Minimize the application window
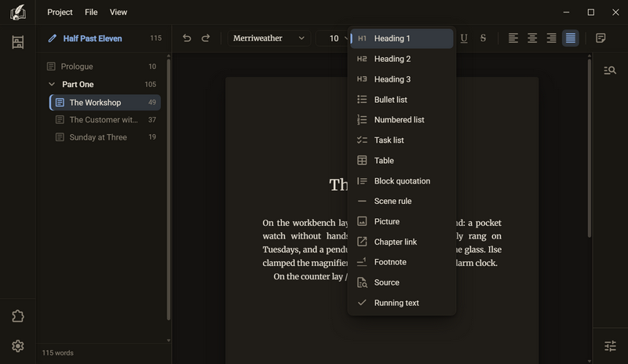This screenshot has height=364, width=628. click(566, 12)
